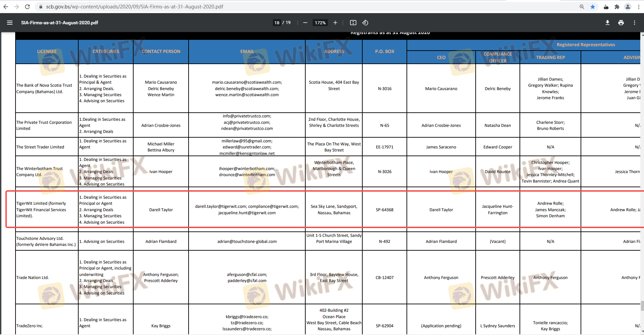Go back to the previous browser page
This screenshot has width=644, height=335.
6,7
